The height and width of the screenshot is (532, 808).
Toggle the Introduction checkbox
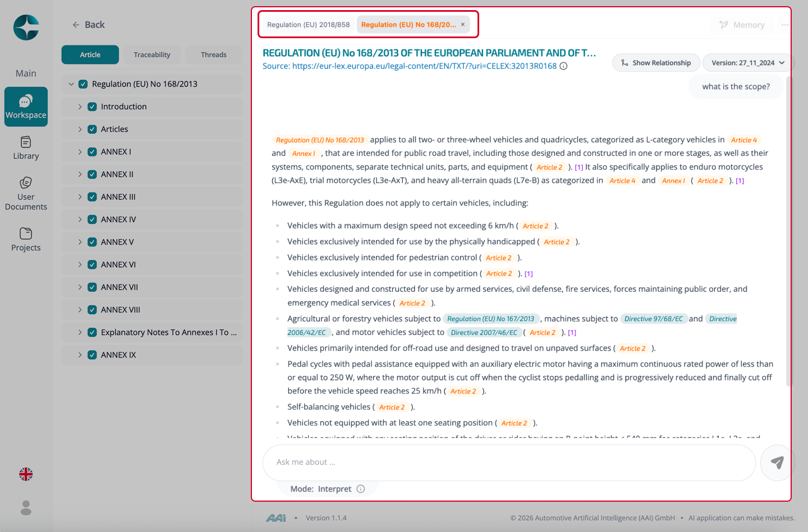point(93,107)
